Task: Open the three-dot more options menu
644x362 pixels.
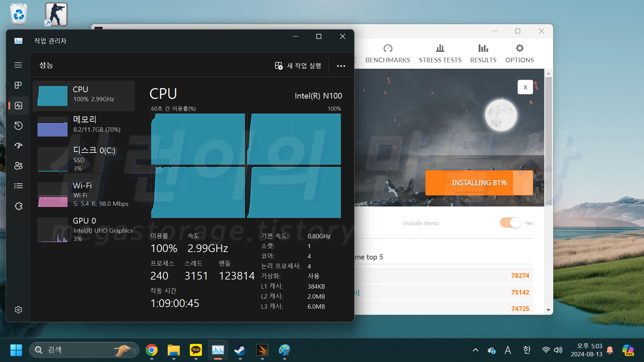Action: pos(341,66)
